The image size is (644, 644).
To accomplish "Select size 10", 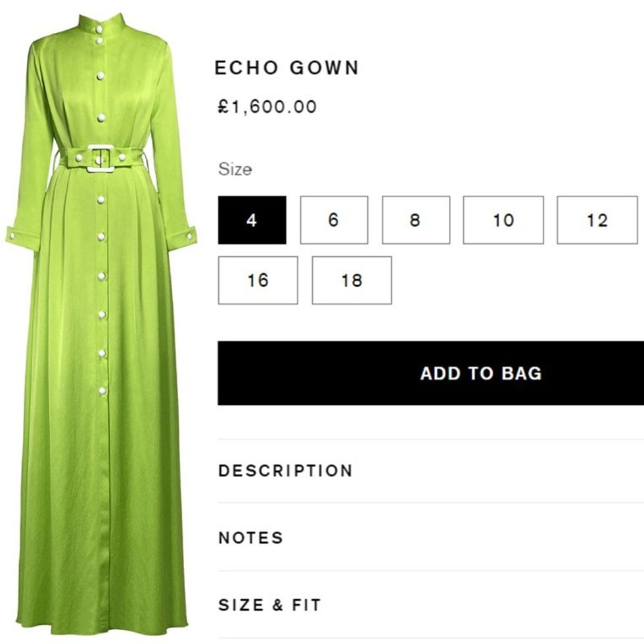I will pos(503,220).
